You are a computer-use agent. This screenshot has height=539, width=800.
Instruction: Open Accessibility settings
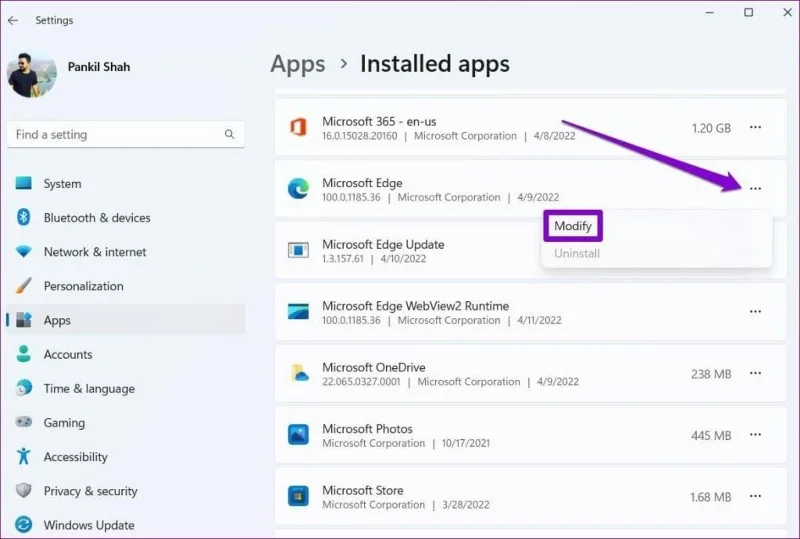126,457
